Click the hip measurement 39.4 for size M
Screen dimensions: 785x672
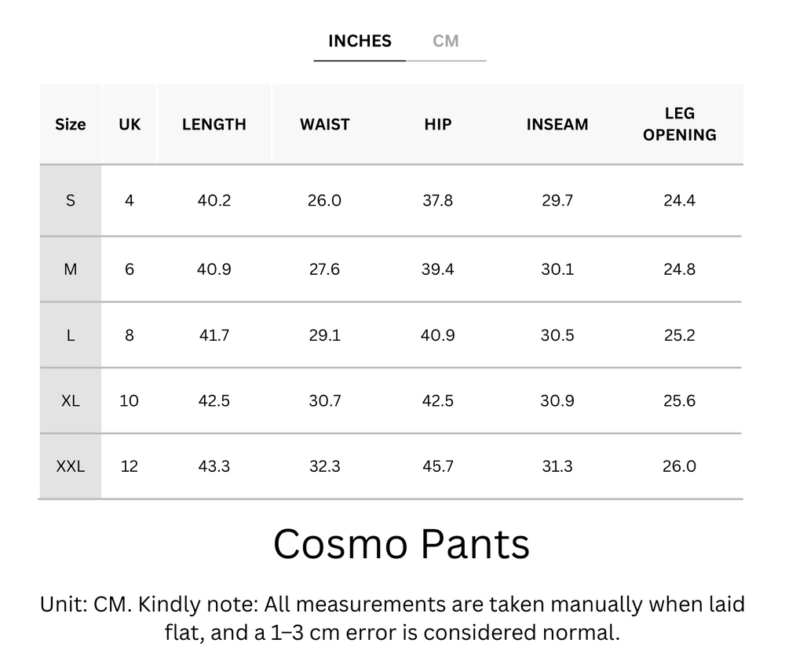[437, 268]
